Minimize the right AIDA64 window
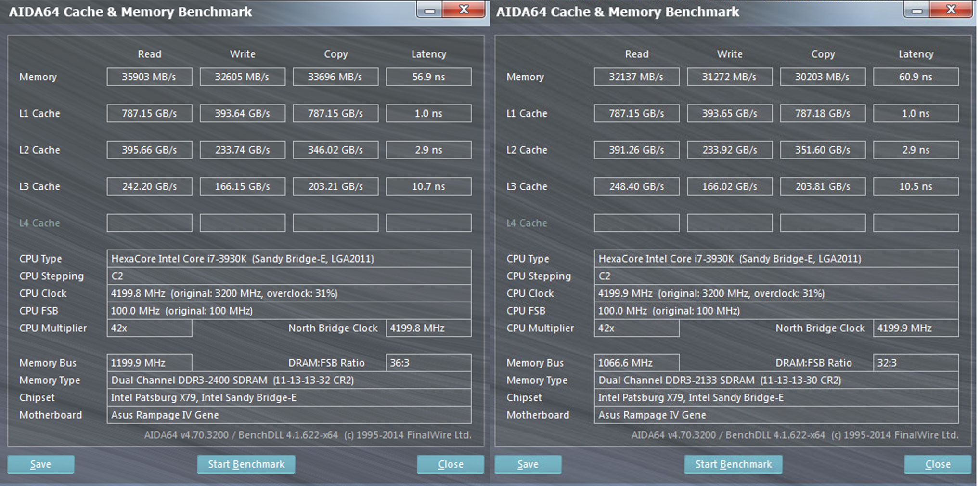 coord(916,10)
